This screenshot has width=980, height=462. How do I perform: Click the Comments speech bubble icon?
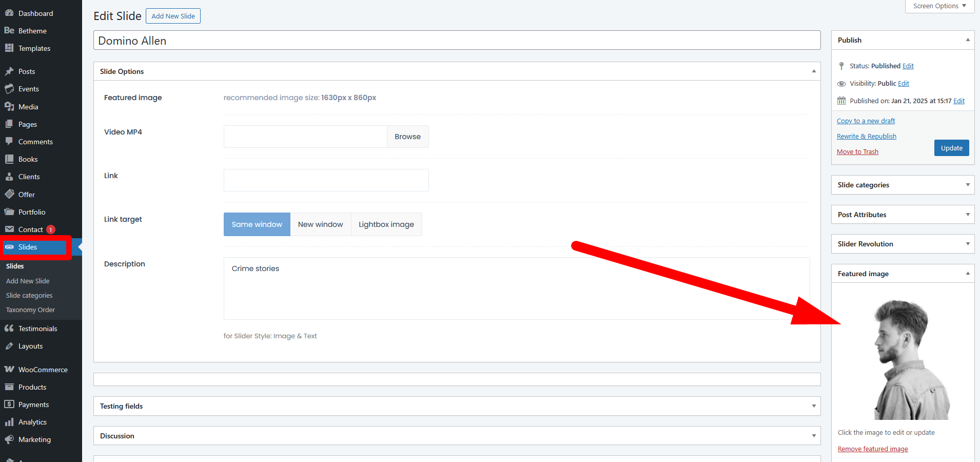coord(9,141)
